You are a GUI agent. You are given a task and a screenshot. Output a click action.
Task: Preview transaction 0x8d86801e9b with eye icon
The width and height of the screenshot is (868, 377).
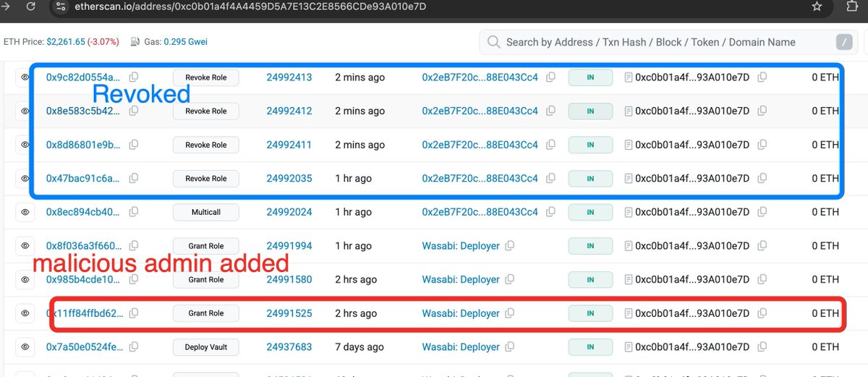(x=25, y=145)
